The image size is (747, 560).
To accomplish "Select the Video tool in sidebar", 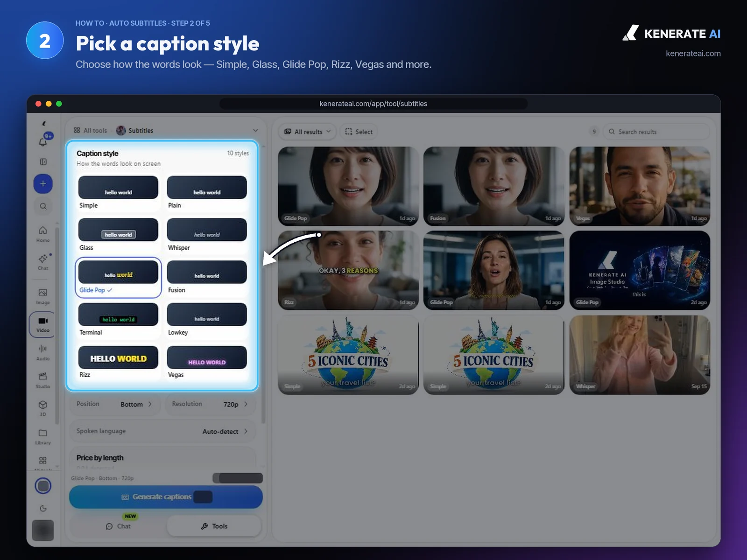I will [43, 324].
